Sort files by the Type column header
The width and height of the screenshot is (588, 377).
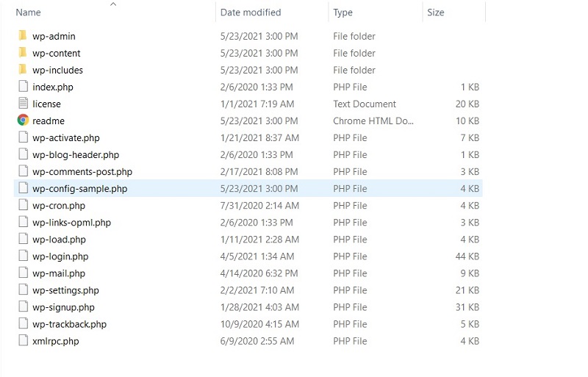pos(343,12)
